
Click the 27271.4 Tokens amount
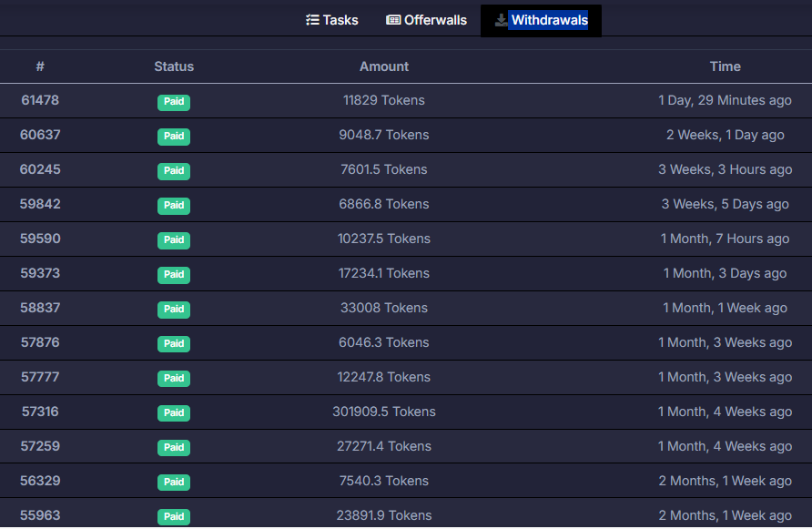[384, 446]
